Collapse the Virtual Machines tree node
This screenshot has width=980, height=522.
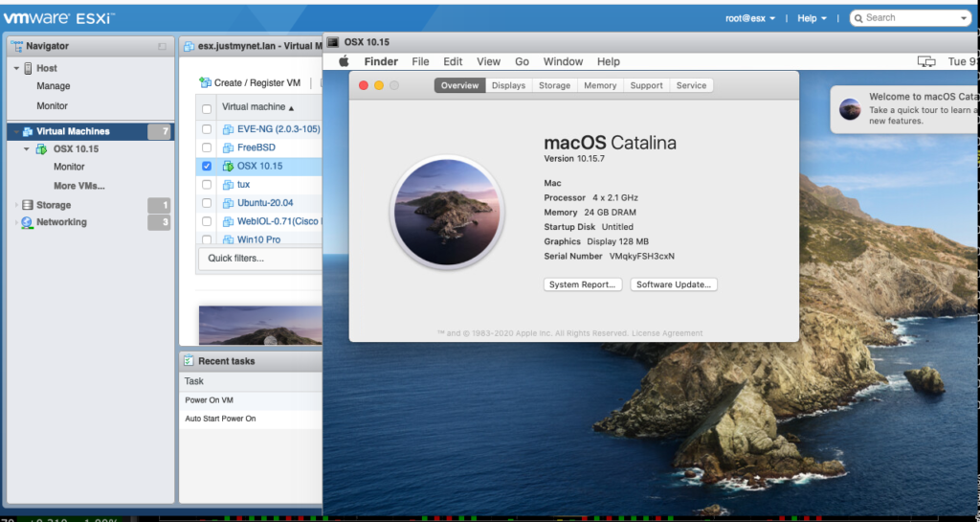(x=16, y=131)
